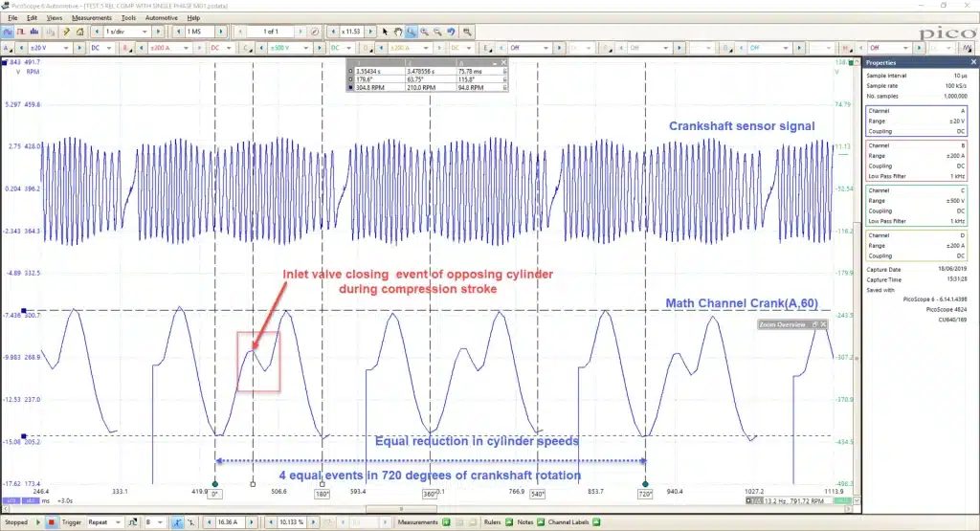The image size is (980, 531).
Task: Decrease timebase with left arrow
Action: (97, 32)
